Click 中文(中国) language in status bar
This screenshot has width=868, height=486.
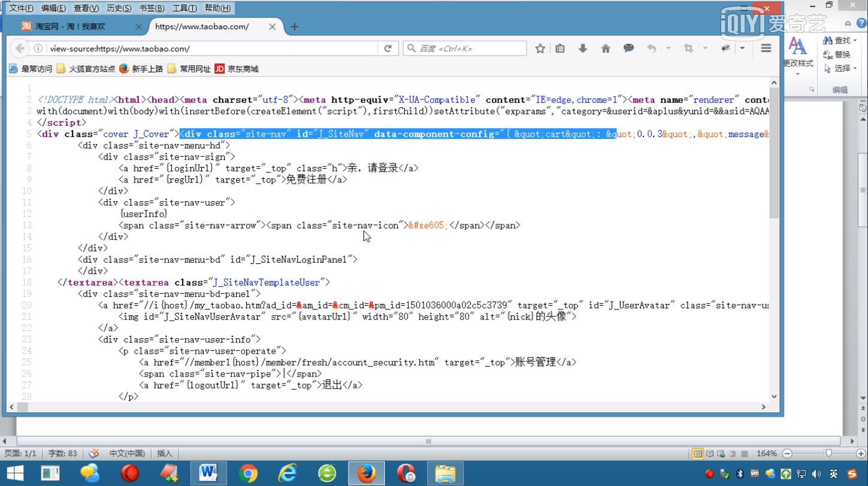(x=127, y=454)
